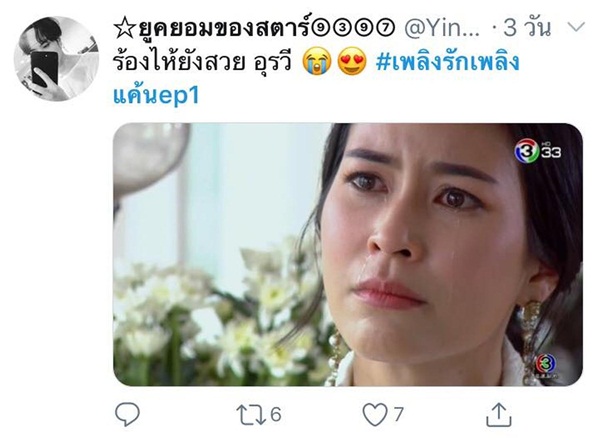Expand the tweet options chevron
600x440 pixels.
(576, 27)
